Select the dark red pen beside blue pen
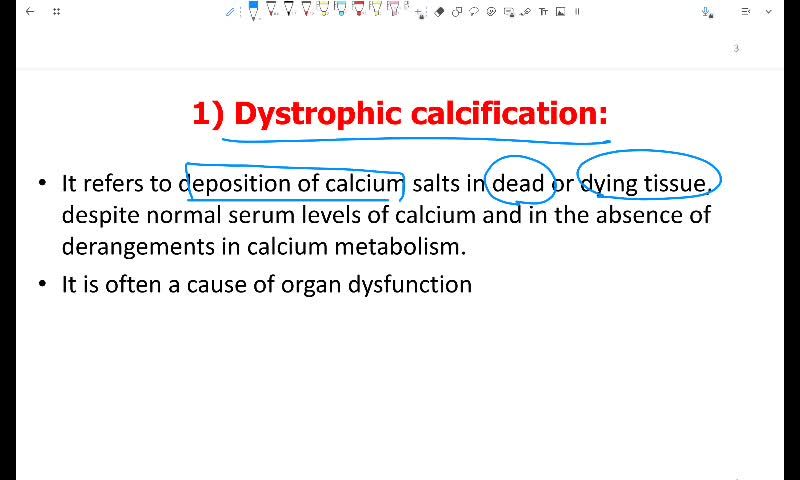 pos(271,10)
